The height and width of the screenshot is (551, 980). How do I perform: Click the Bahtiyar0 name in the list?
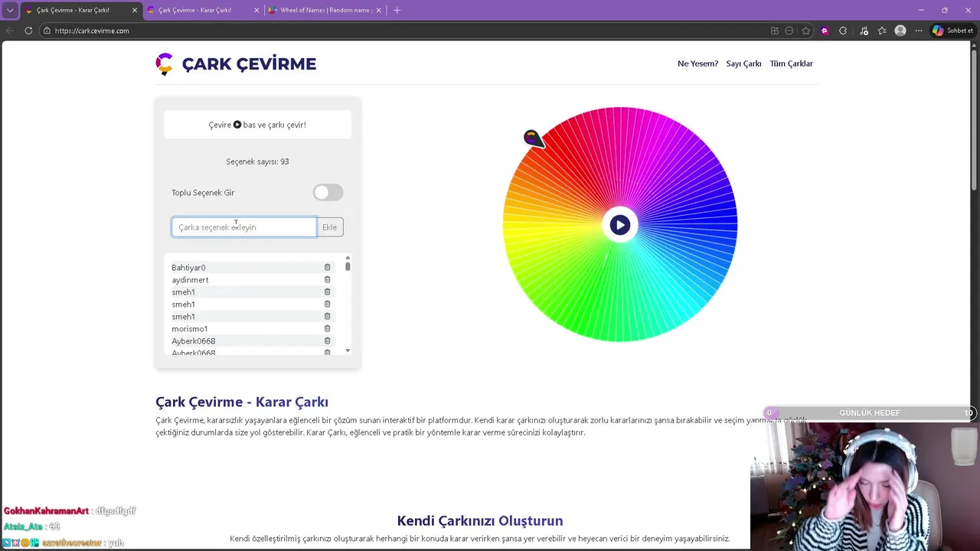click(x=188, y=267)
